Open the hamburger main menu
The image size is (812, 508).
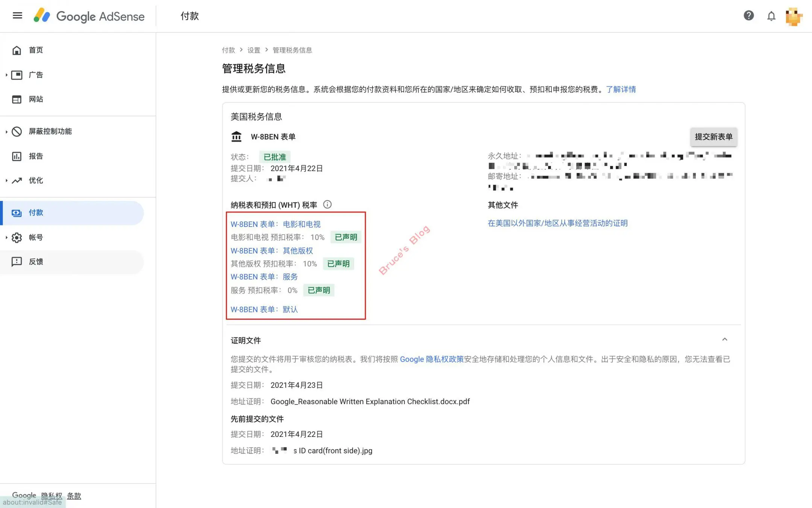pyautogui.click(x=17, y=15)
